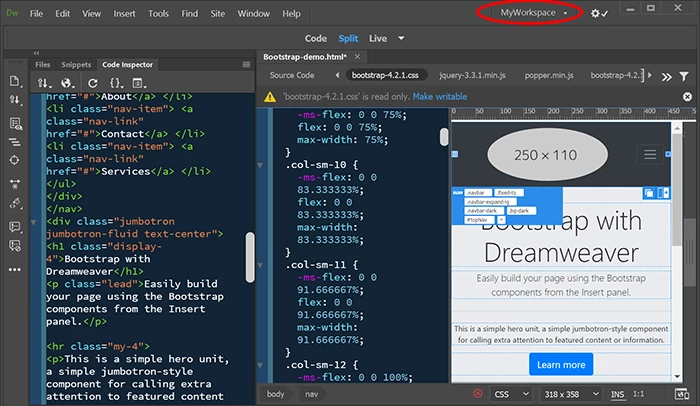Click the Dw application logo
This screenshot has width=700, height=406.
[x=12, y=13]
